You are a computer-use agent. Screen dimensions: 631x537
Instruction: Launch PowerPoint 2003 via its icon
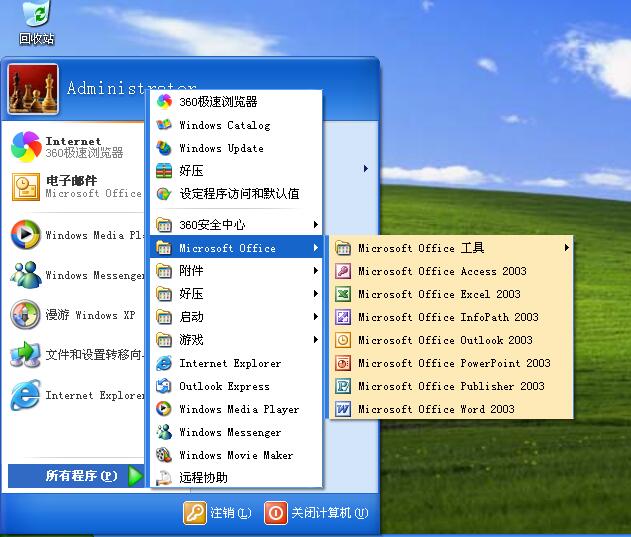point(343,363)
